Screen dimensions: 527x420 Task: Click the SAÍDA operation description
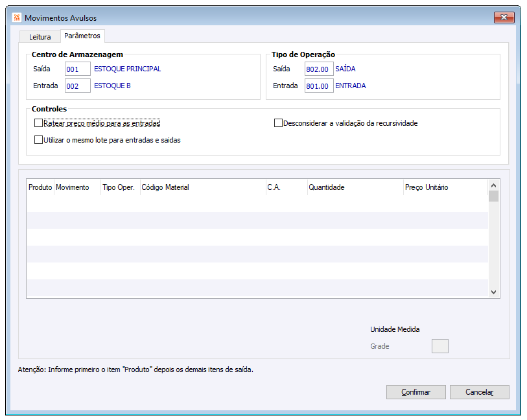click(x=345, y=69)
